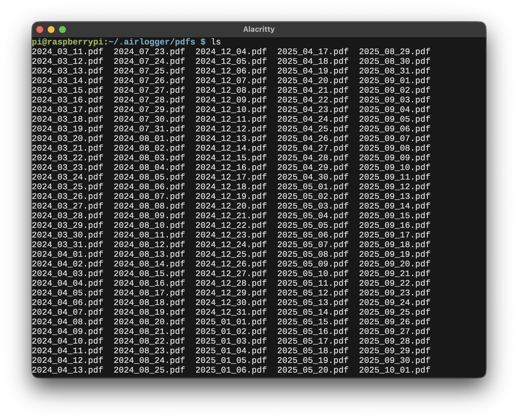Select 2024_12_04.pdf in the listing

coord(231,51)
